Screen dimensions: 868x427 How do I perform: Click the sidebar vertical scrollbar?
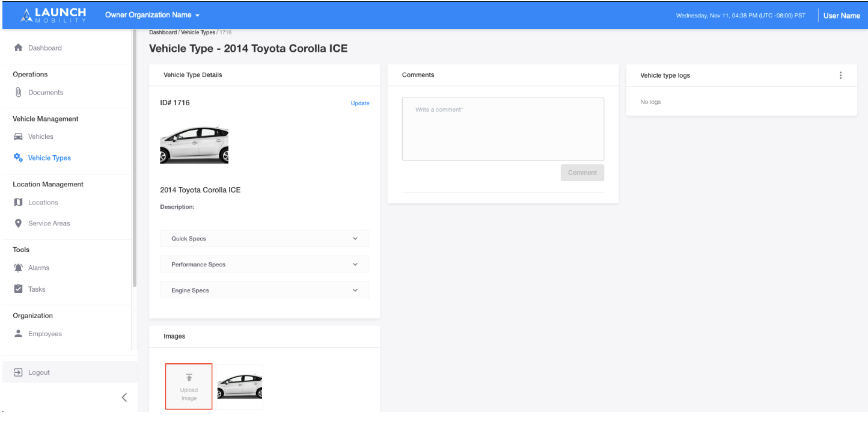[135, 158]
